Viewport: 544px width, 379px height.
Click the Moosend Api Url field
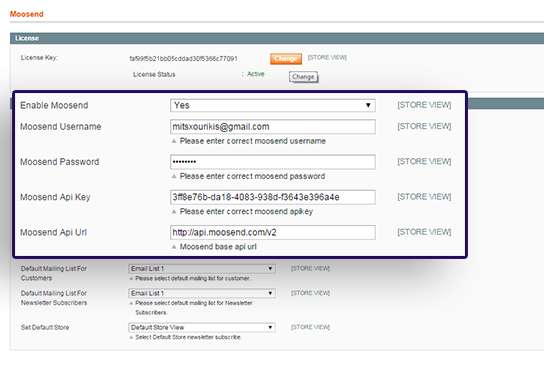[x=273, y=233]
